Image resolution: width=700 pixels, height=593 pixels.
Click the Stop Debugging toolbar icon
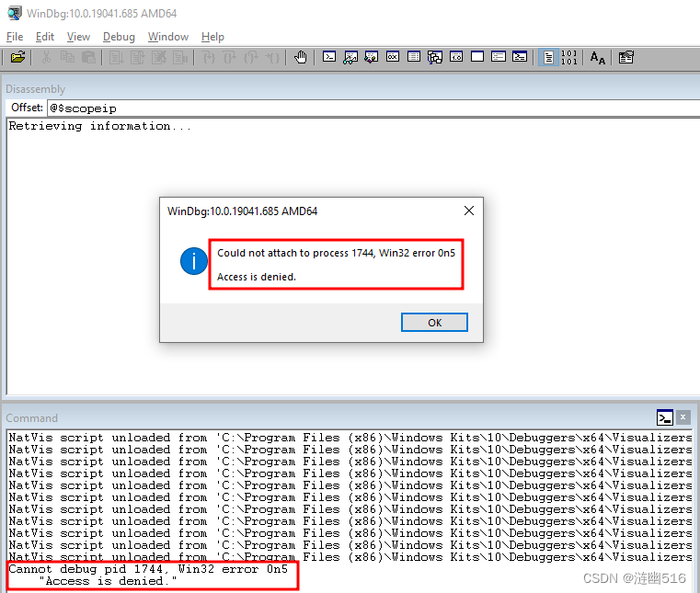point(159,57)
